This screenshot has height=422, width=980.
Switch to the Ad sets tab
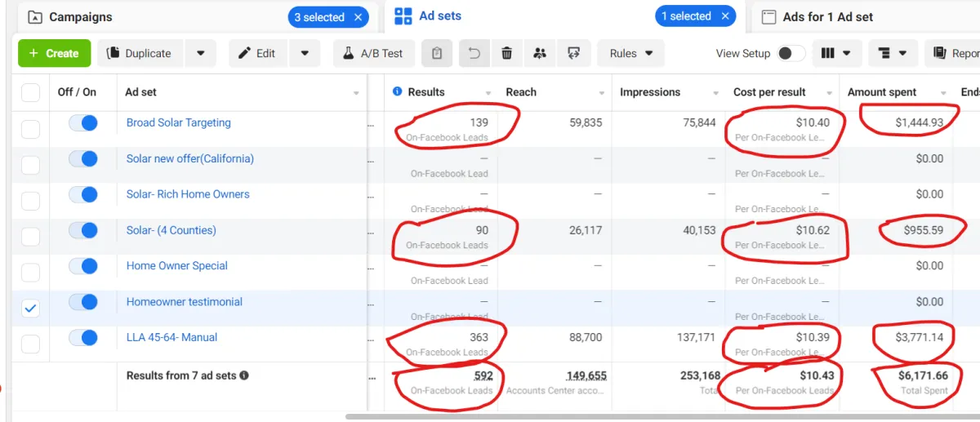click(428, 16)
